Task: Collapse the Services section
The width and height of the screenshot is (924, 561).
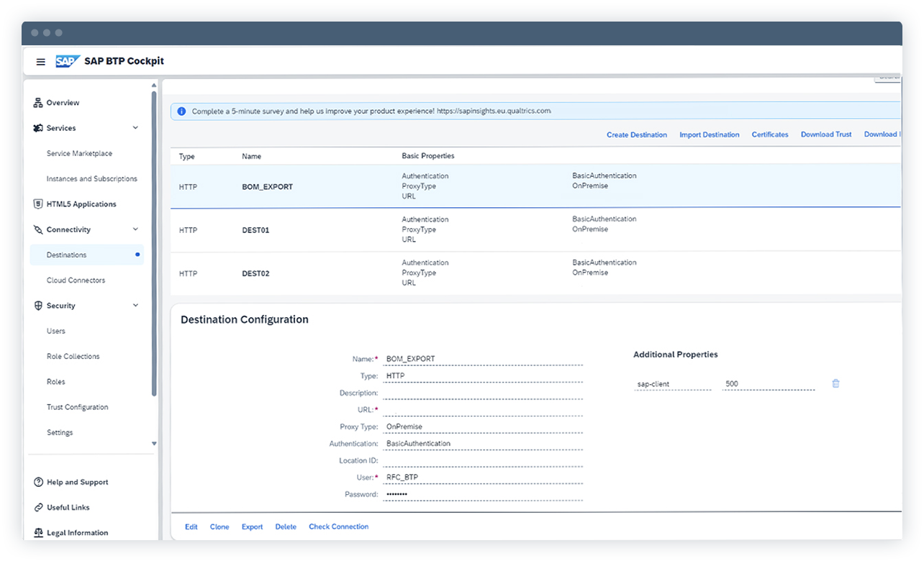Action: pyautogui.click(x=135, y=127)
